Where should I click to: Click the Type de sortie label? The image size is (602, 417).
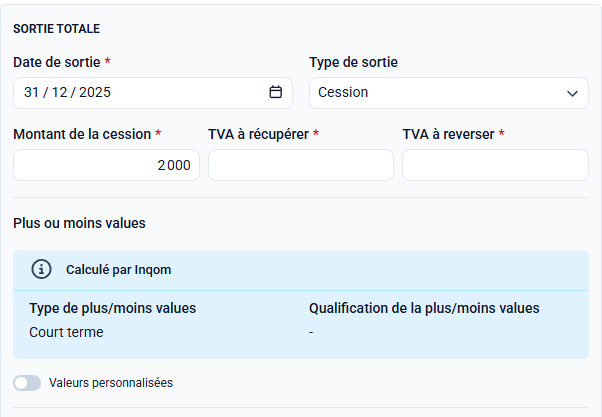tap(353, 62)
